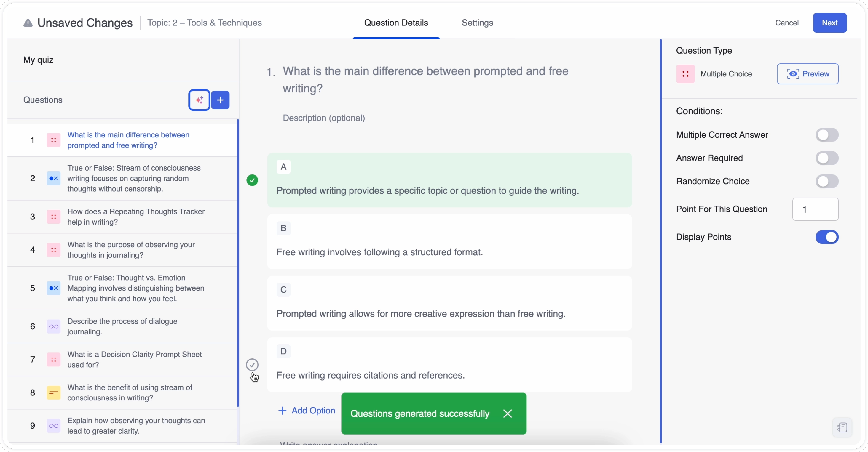Click the Topic: 2 – Tools & Techniques label

(x=204, y=23)
